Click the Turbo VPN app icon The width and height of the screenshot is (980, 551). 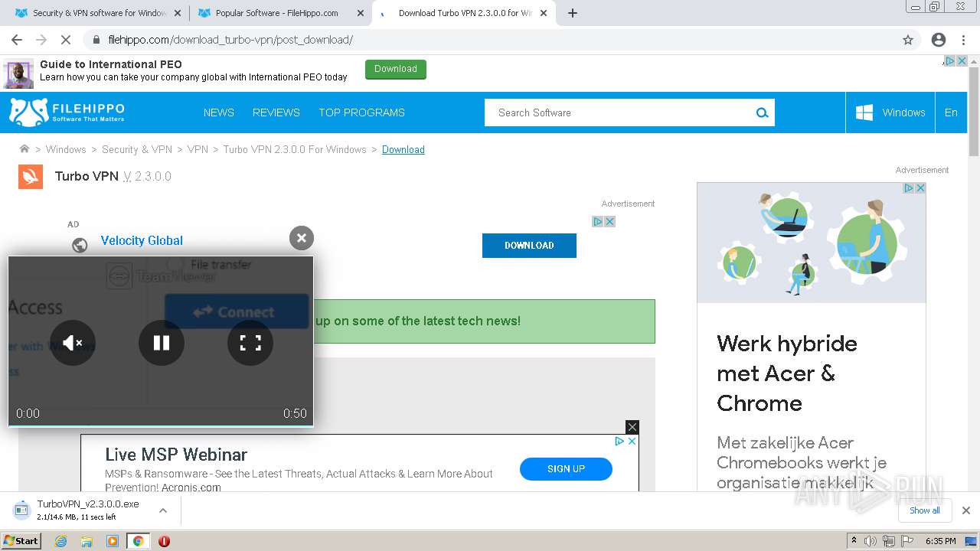(x=31, y=176)
